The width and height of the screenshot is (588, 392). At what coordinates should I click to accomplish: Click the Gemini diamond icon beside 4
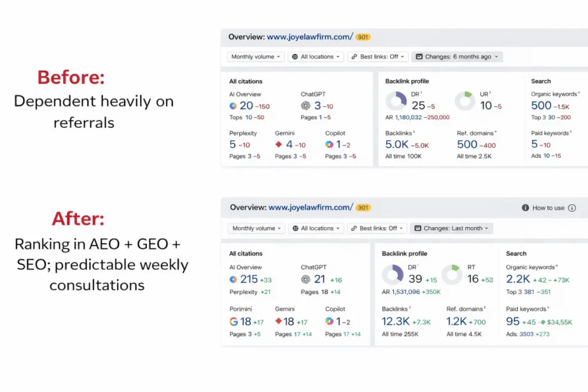coord(279,145)
